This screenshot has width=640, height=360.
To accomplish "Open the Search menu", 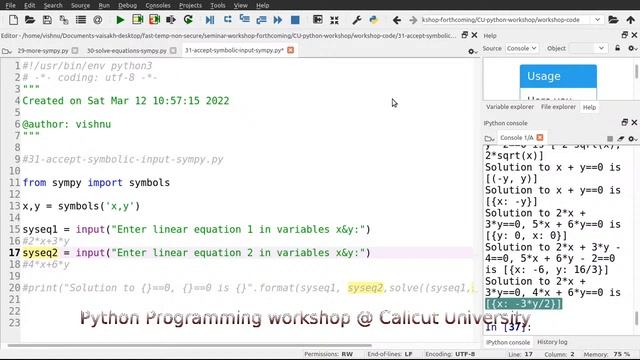I will click(x=53, y=5).
